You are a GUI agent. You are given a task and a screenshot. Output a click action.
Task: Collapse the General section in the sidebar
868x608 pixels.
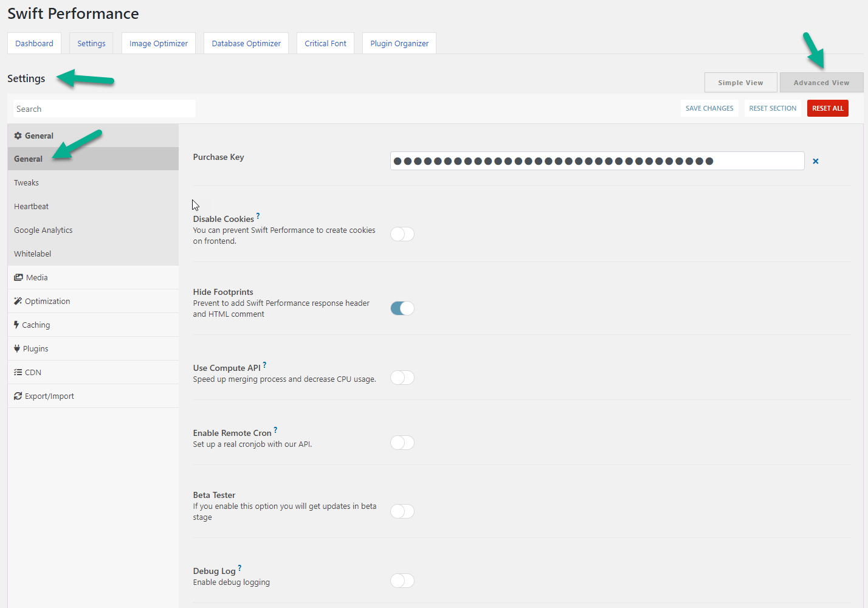(x=93, y=136)
